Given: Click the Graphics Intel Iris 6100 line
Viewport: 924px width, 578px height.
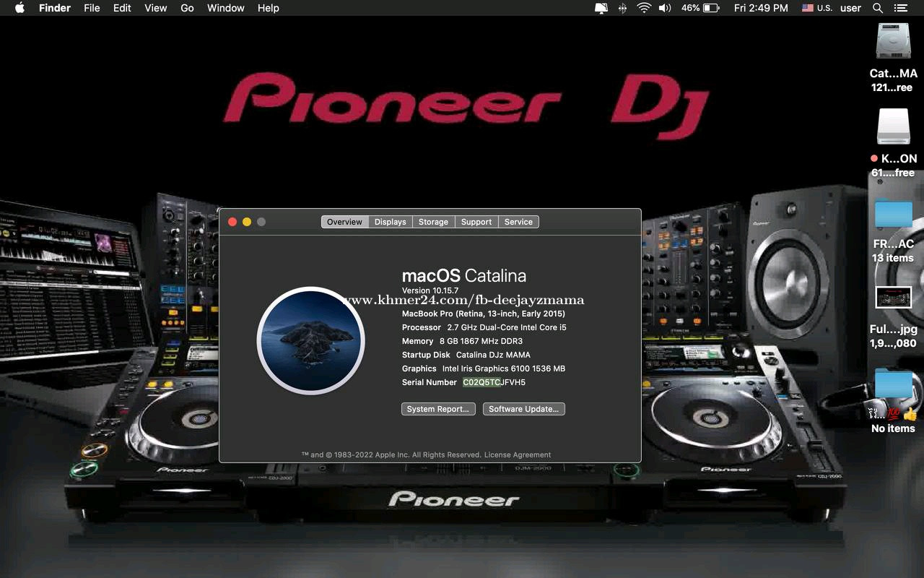Looking at the screenshot, I should coord(484,368).
